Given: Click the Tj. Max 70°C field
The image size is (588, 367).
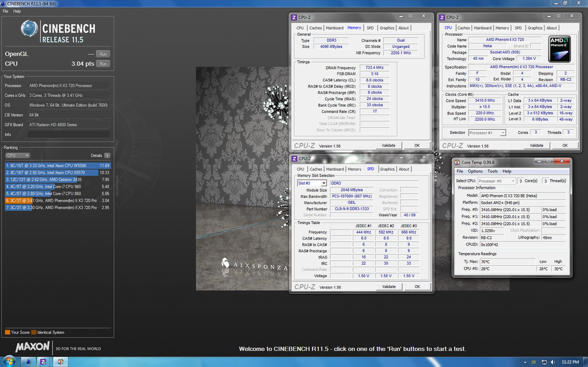Looking at the screenshot, I should 507,261.
